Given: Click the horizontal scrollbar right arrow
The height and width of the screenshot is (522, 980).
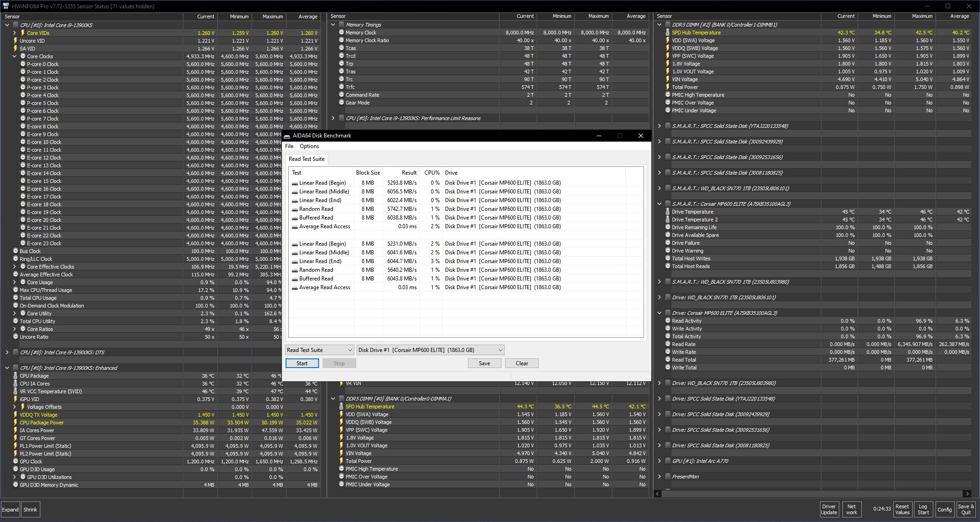Looking at the screenshot, I should (x=967, y=494).
